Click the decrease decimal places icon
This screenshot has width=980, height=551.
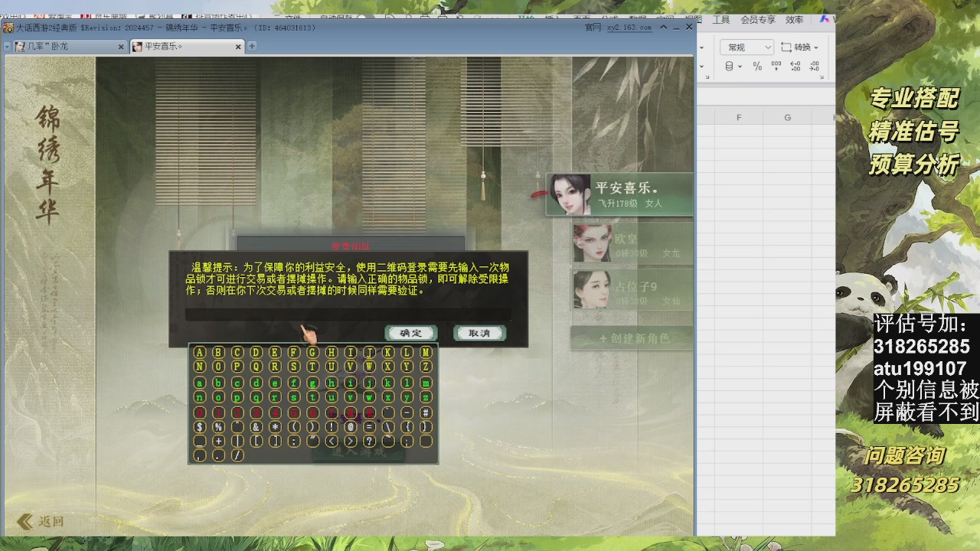pos(815,67)
